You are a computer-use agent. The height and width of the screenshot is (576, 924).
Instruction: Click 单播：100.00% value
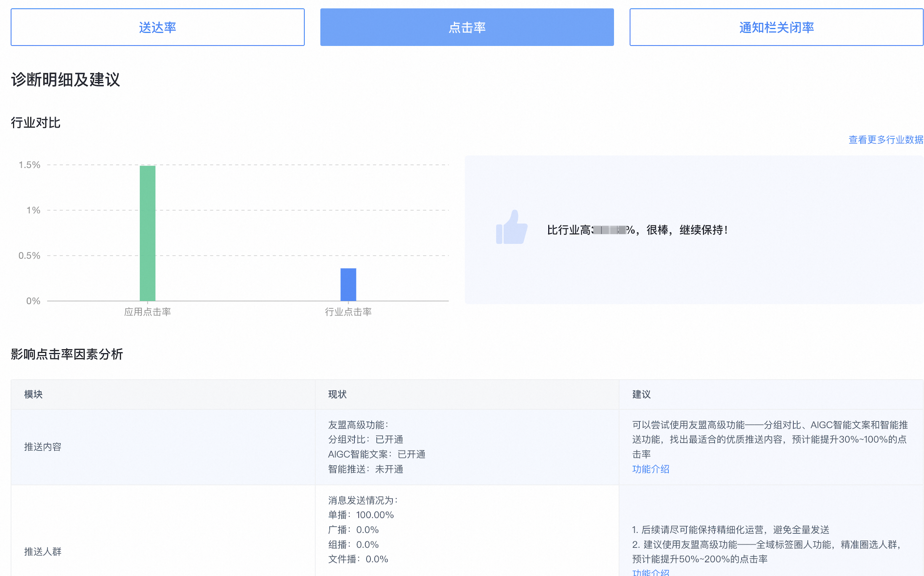click(361, 515)
